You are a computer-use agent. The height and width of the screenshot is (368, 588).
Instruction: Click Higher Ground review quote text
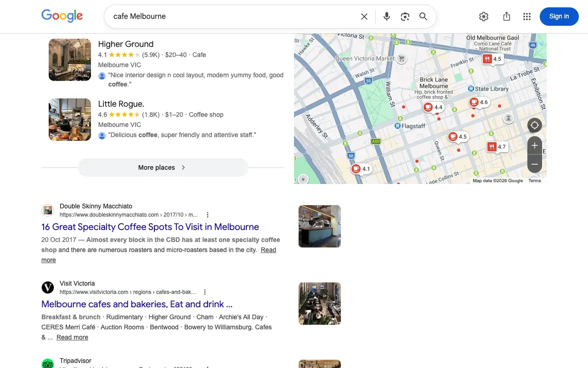point(196,80)
